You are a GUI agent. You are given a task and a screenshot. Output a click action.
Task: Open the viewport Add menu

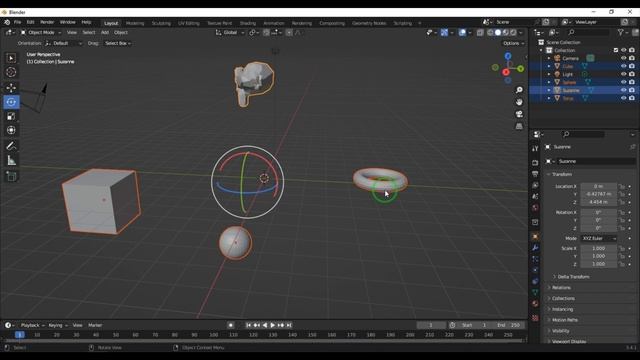click(104, 32)
